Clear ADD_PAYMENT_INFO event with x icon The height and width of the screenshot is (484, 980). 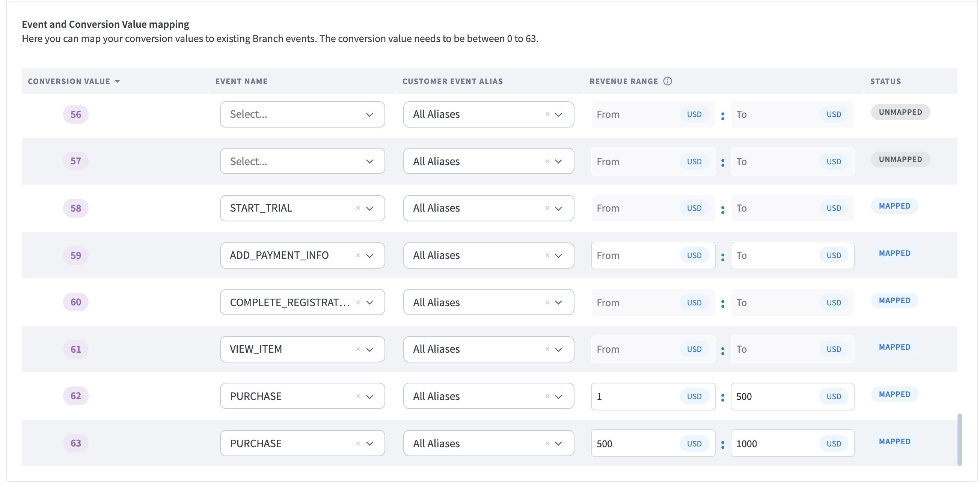point(358,255)
